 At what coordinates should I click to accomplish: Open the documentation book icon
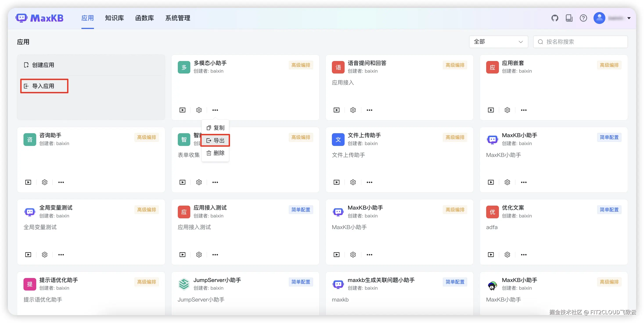[x=569, y=18]
